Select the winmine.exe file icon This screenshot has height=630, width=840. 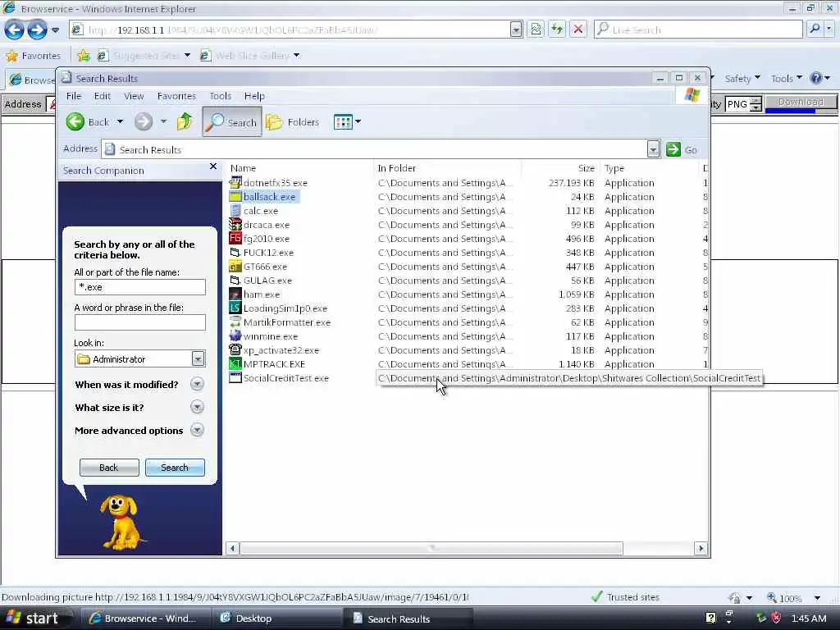tap(235, 336)
